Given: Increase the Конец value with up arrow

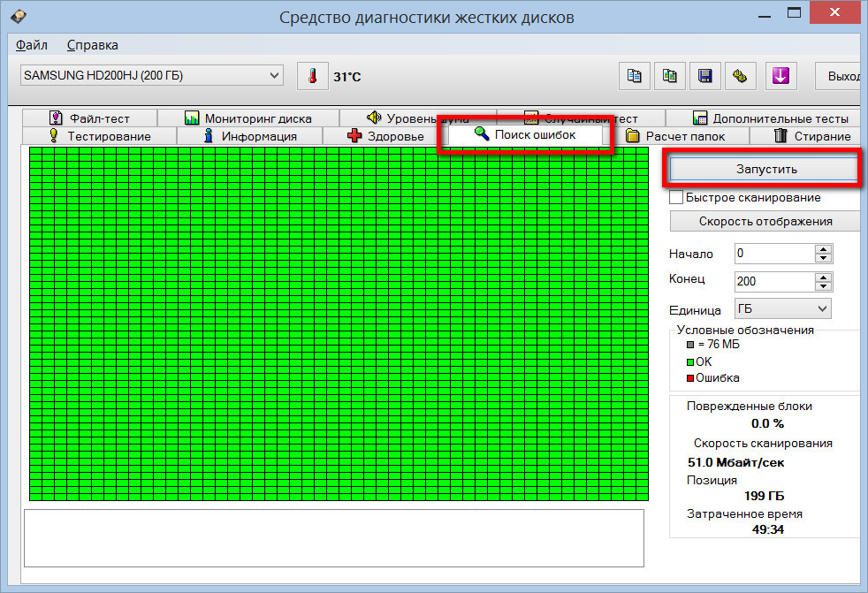Looking at the screenshot, I should (x=824, y=277).
